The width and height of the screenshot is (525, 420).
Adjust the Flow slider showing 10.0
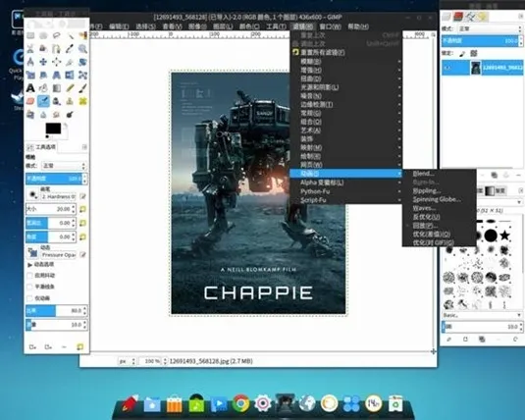(54, 325)
